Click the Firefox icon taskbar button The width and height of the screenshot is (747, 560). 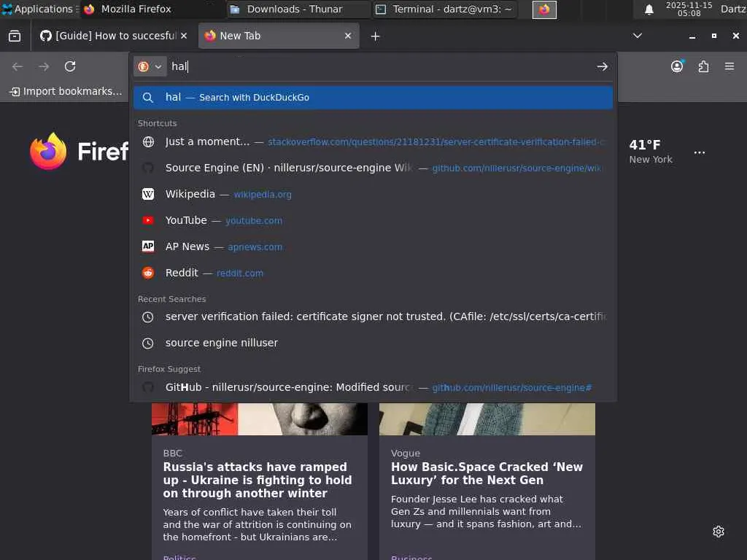544,9
